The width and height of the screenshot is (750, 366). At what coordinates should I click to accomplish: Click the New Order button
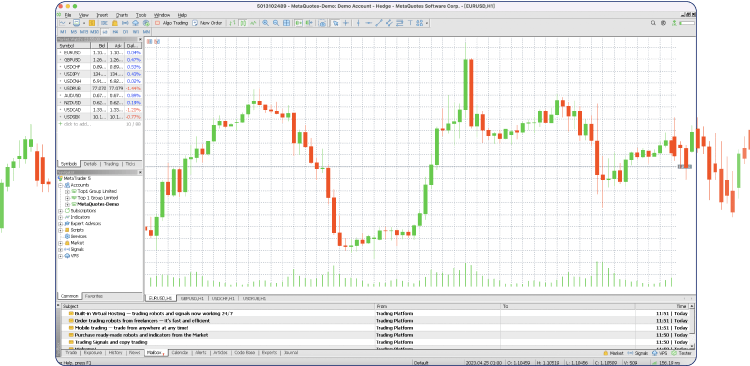(x=207, y=22)
